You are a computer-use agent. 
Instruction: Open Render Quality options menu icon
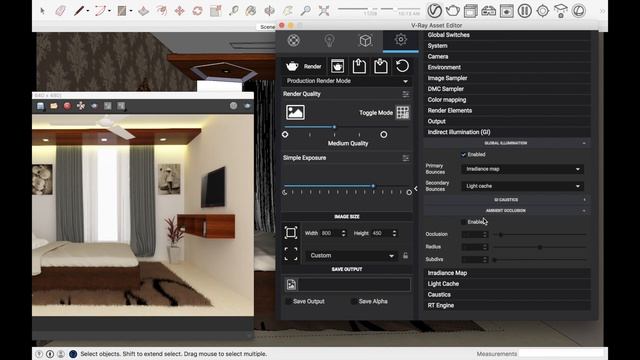405,94
